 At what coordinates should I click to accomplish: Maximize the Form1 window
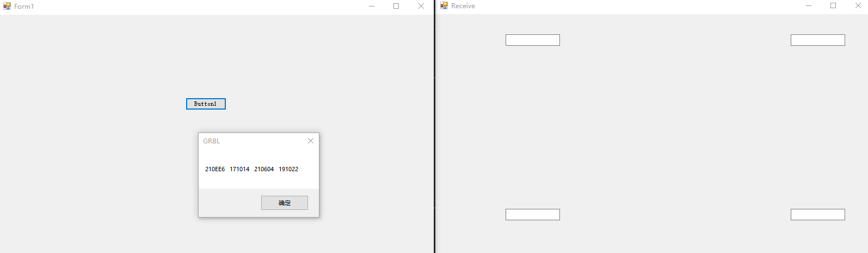coord(396,6)
